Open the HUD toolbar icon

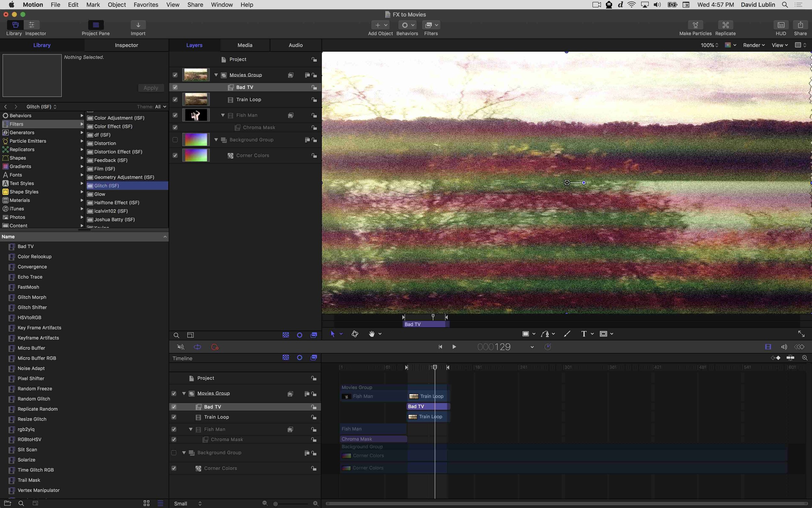coord(781,25)
